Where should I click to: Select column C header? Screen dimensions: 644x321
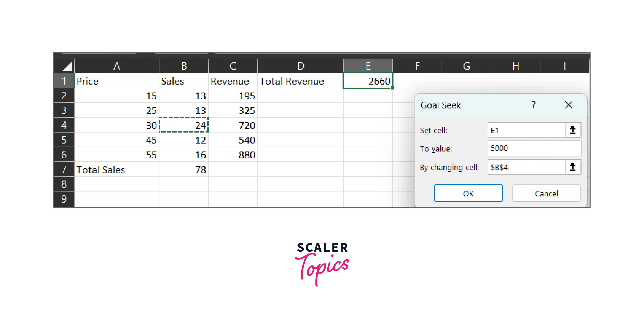(x=233, y=66)
